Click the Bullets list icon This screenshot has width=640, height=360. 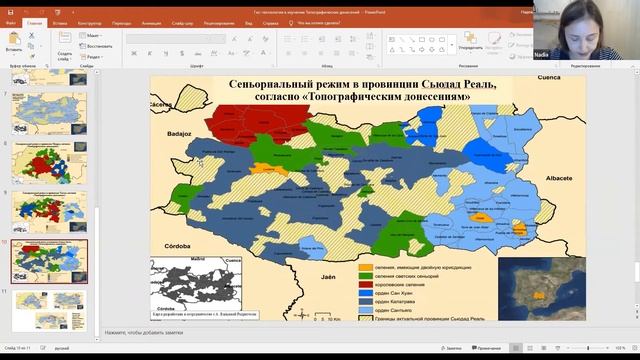[288, 39]
